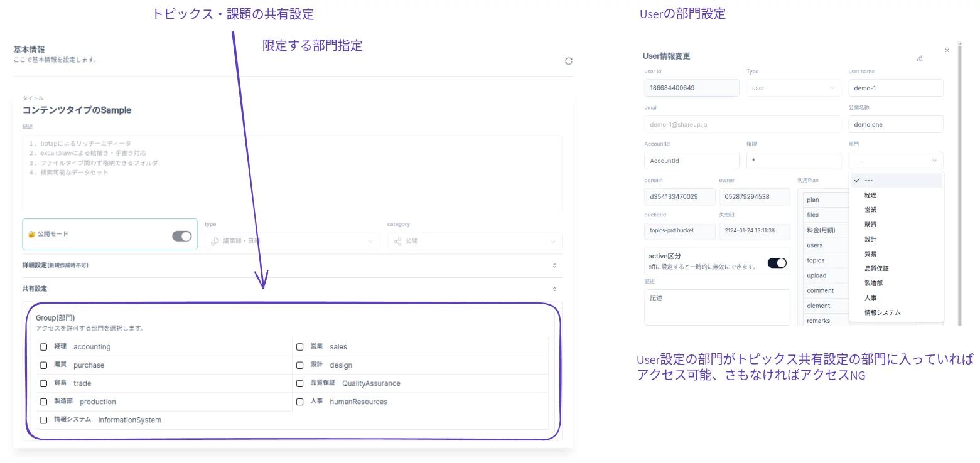
Task: Click the comment row in 利用Plan
Action: (826, 290)
